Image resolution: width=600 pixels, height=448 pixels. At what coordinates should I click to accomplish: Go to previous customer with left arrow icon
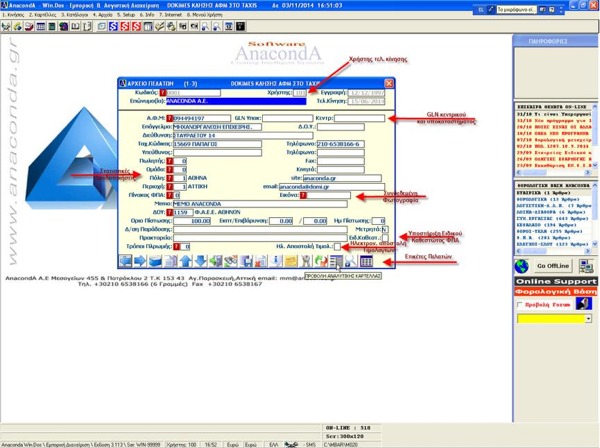coord(126,261)
